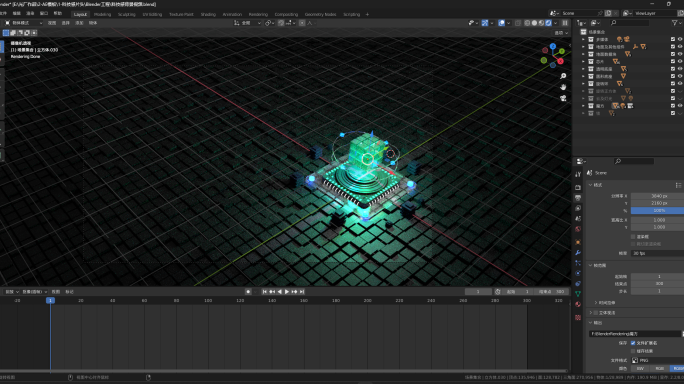
Task: Toggle snapping magnet in viewport header
Action: pos(281,23)
